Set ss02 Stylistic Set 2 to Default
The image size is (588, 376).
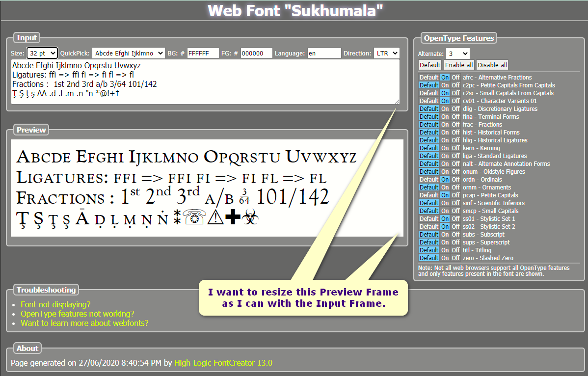(429, 227)
